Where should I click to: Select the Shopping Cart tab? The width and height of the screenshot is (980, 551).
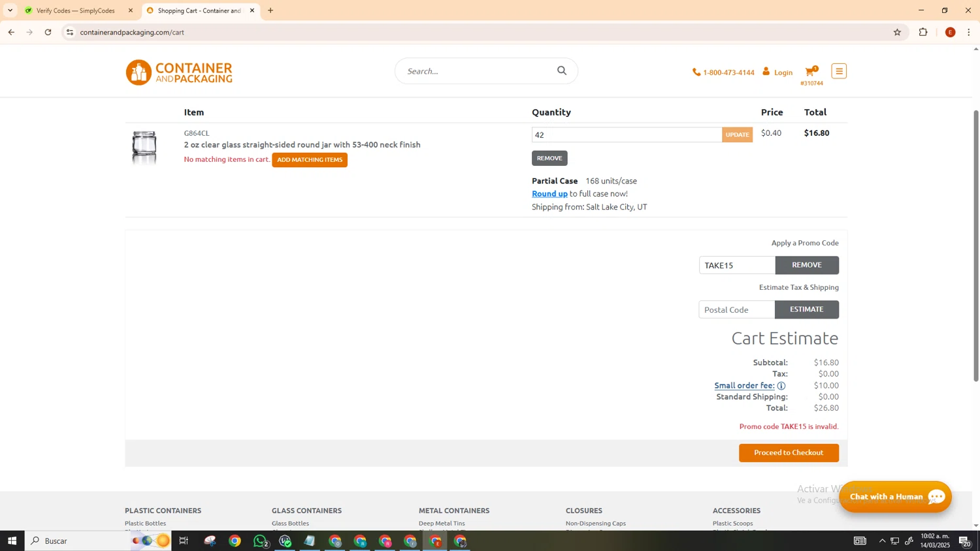pyautogui.click(x=200, y=10)
